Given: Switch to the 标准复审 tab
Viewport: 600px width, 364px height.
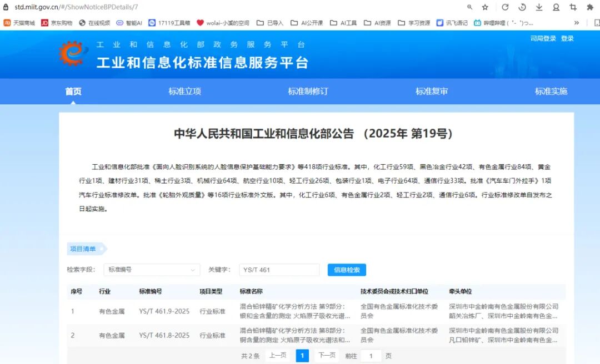Looking at the screenshot, I should pyautogui.click(x=432, y=92).
